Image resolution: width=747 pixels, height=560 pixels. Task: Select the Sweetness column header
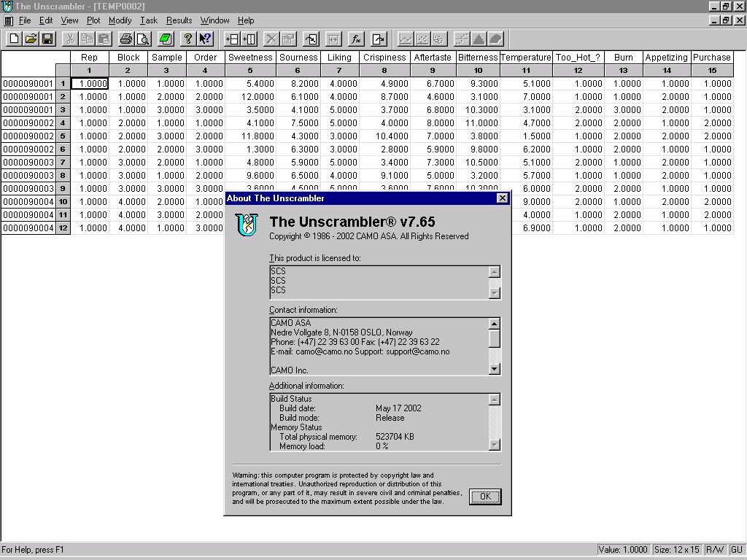250,58
